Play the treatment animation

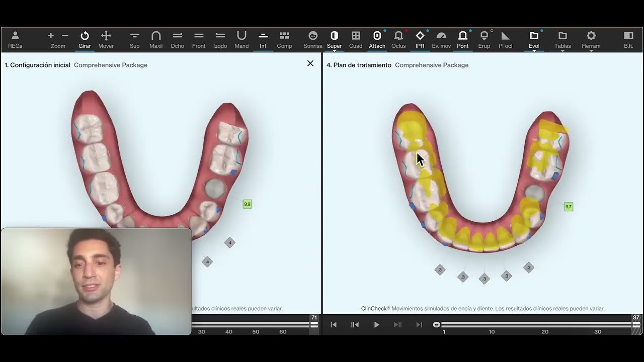[376, 325]
